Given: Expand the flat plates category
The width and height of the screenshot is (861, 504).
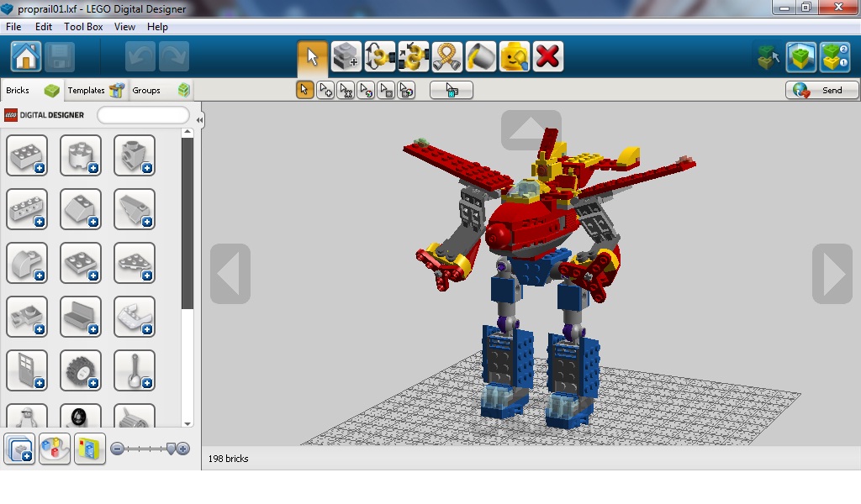Looking at the screenshot, I should 81,263.
